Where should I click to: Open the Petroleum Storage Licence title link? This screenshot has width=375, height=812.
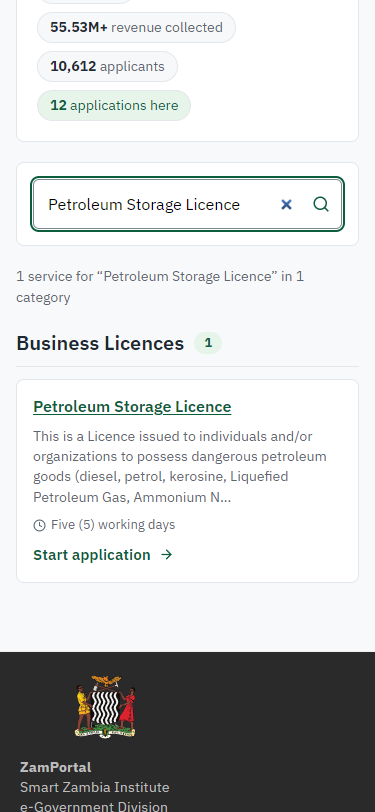[x=132, y=407]
